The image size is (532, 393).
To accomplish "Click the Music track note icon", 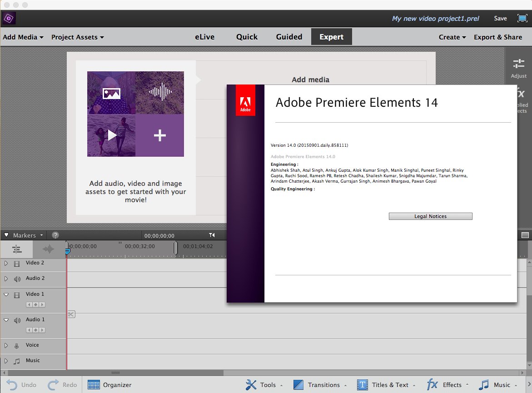I will pos(17,361).
